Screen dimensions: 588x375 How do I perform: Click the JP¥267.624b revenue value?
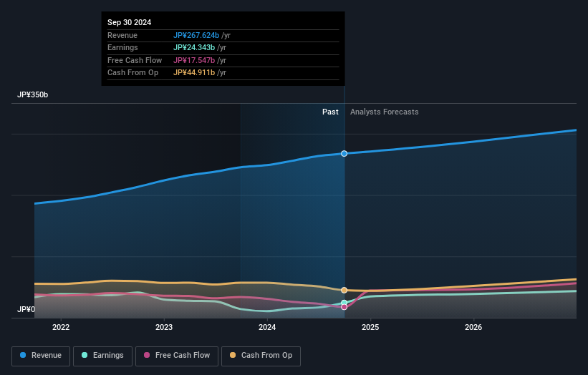tap(196, 35)
